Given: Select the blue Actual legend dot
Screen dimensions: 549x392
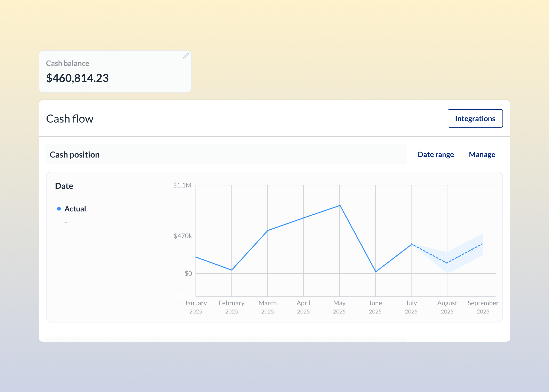Looking at the screenshot, I should (59, 208).
